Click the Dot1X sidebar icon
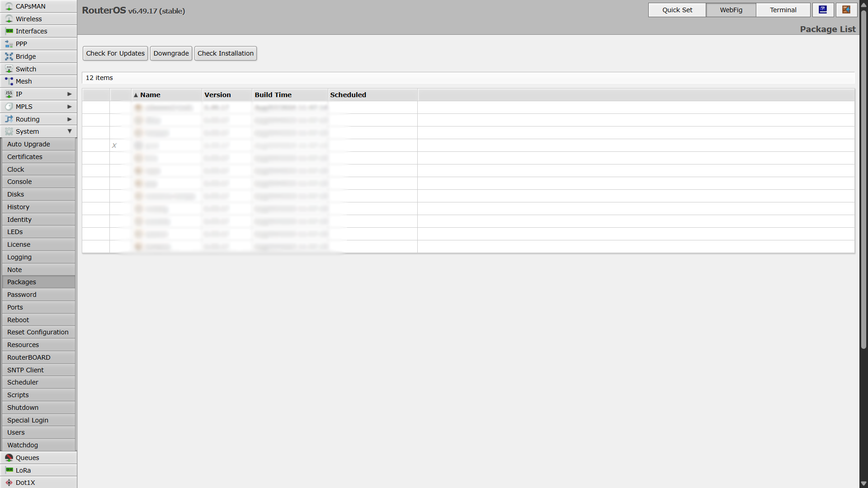The width and height of the screenshot is (868, 488). [x=9, y=483]
